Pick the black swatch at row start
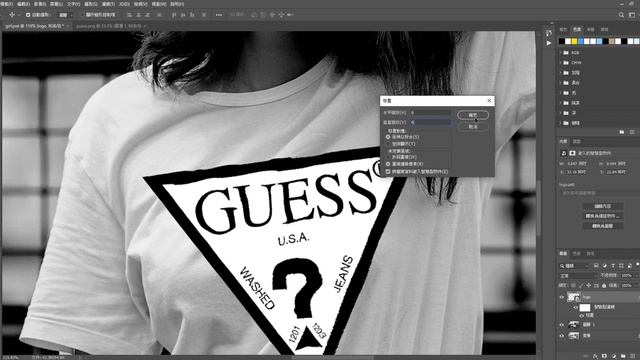Image resolution: width=640 pixels, height=360 pixels. coord(562,41)
